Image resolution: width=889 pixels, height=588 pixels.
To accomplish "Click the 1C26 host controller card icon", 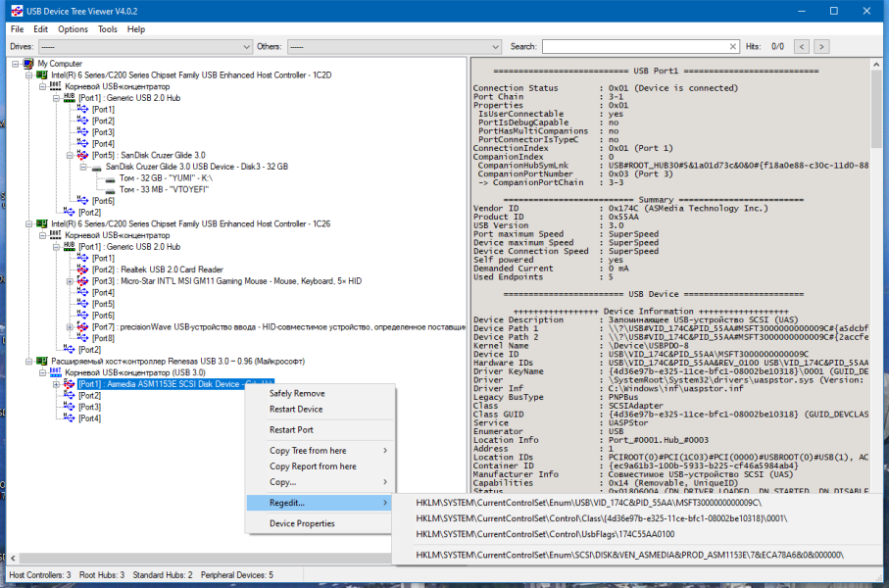I will pos(42,224).
